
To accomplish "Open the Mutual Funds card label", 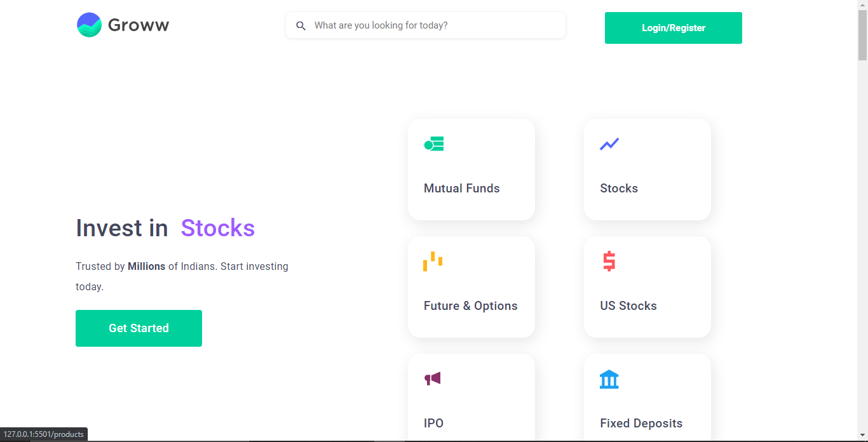I will point(461,189).
